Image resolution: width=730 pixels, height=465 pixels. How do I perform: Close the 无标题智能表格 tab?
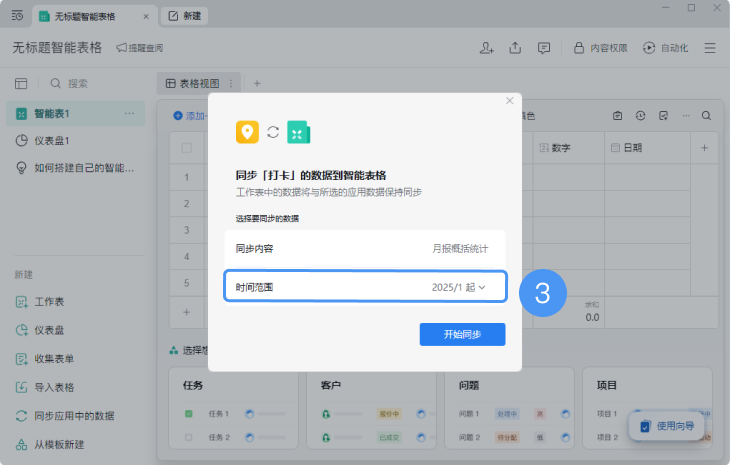click(x=146, y=16)
